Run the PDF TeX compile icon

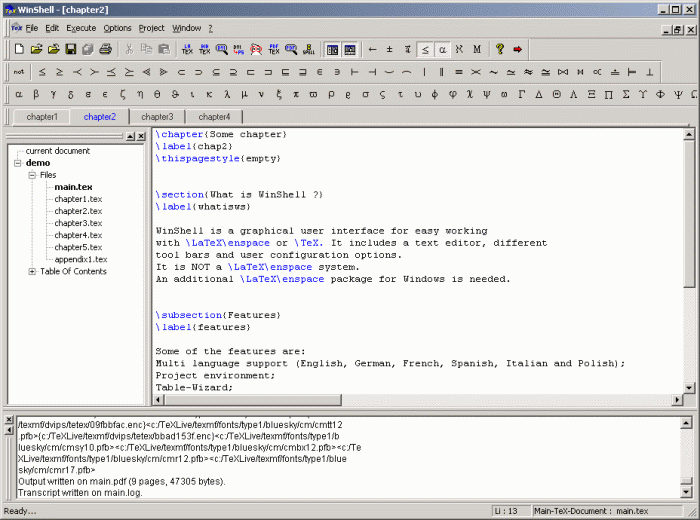click(x=274, y=49)
